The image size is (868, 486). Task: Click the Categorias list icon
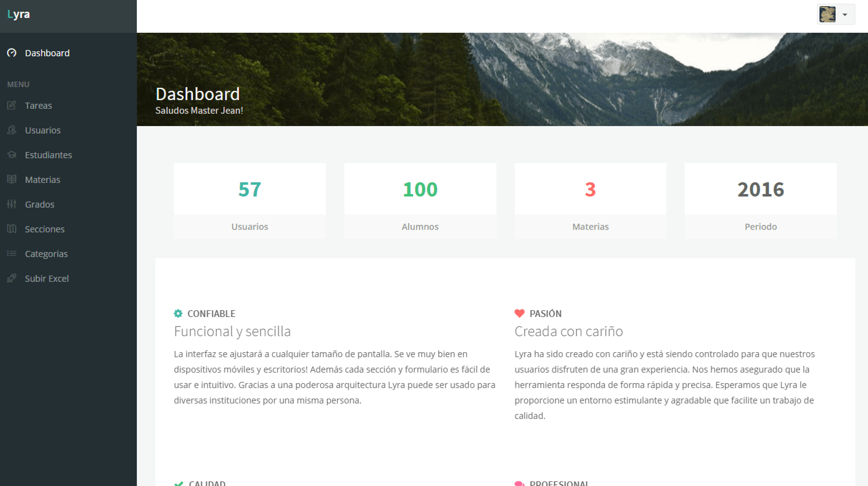12,253
